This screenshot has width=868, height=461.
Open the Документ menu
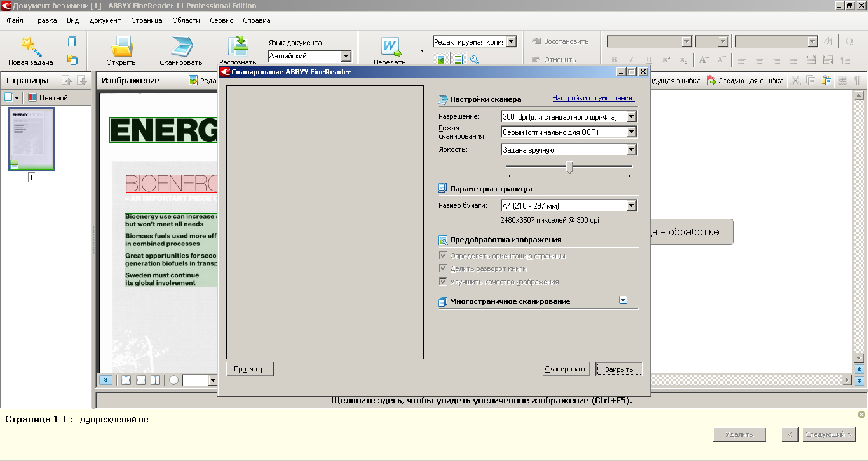pos(105,20)
